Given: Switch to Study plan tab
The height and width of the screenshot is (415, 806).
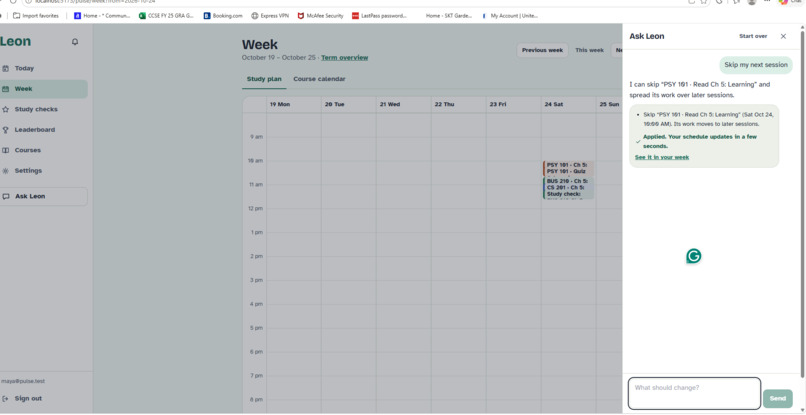Looking at the screenshot, I should tap(264, 79).
